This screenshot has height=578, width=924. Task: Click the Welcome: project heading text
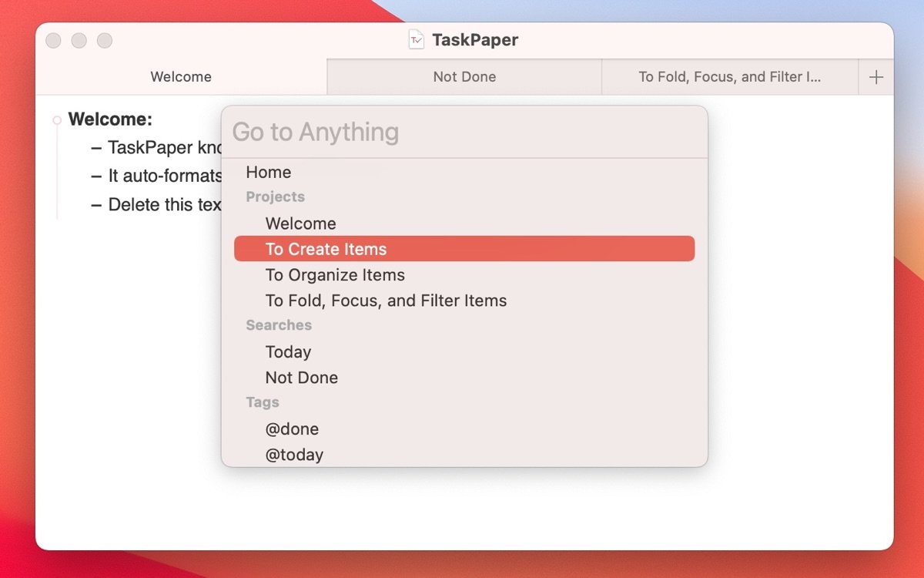pos(110,119)
